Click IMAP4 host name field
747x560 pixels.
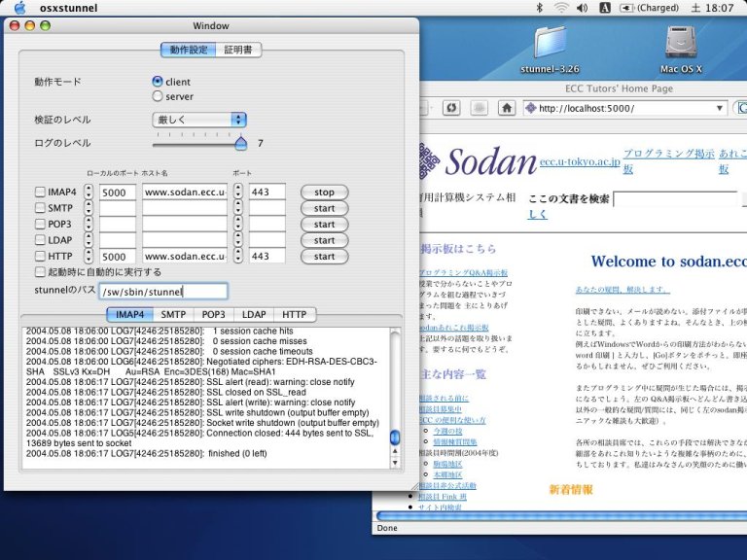coord(185,192)
